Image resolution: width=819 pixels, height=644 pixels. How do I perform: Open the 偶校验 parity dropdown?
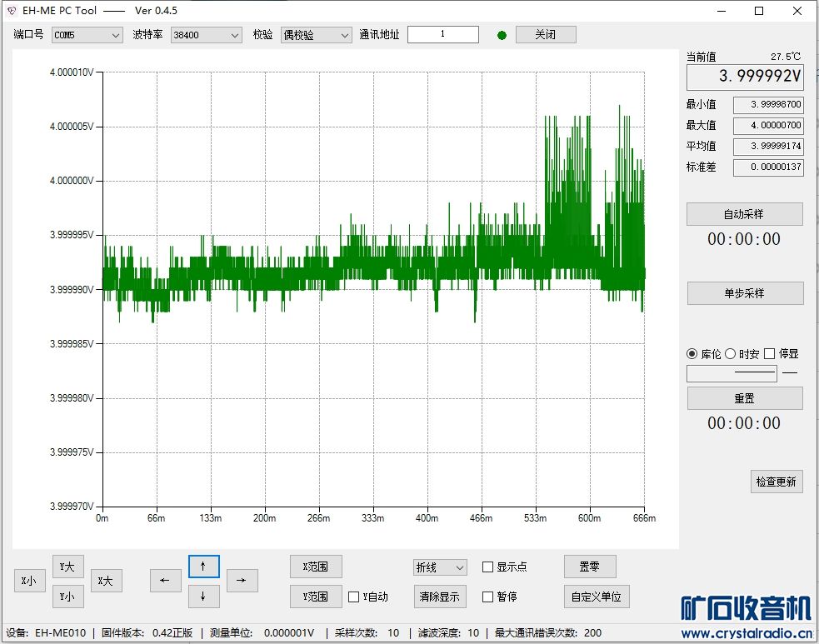coord(316,35)
